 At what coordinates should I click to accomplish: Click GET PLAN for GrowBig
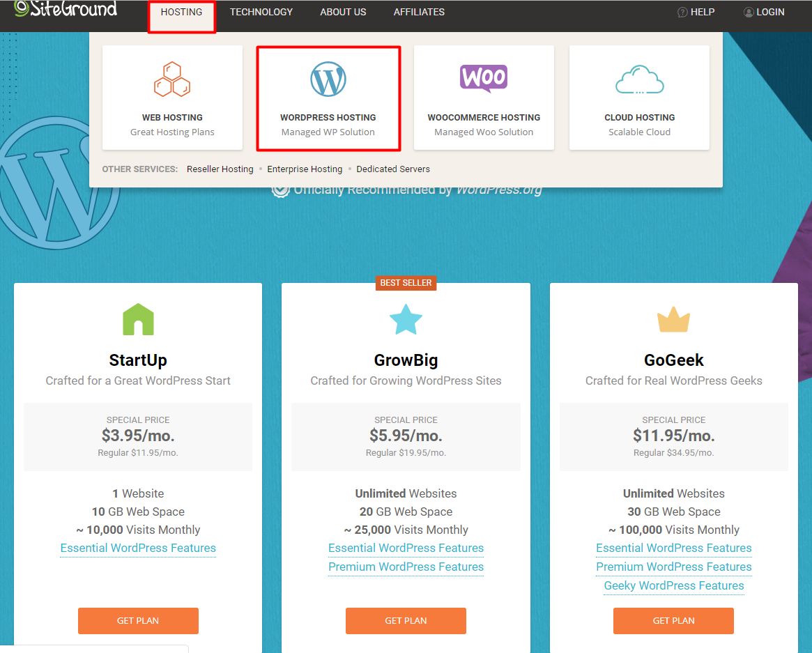[x=406, y=620]
